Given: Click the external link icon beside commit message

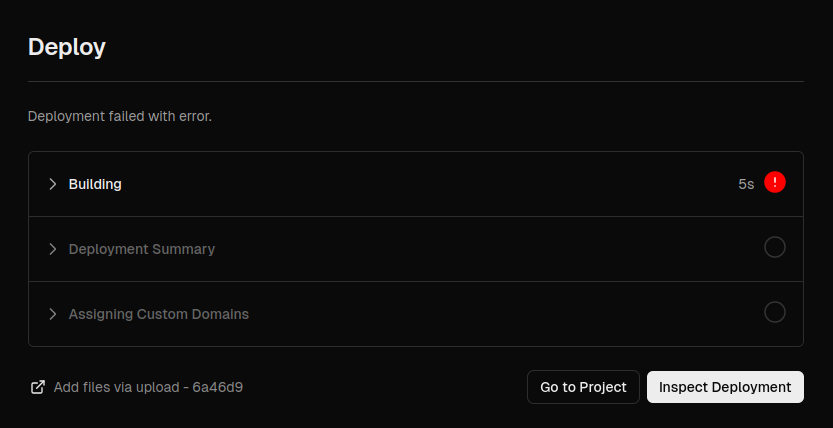Looking at the screenshot, I should [38, 387].
